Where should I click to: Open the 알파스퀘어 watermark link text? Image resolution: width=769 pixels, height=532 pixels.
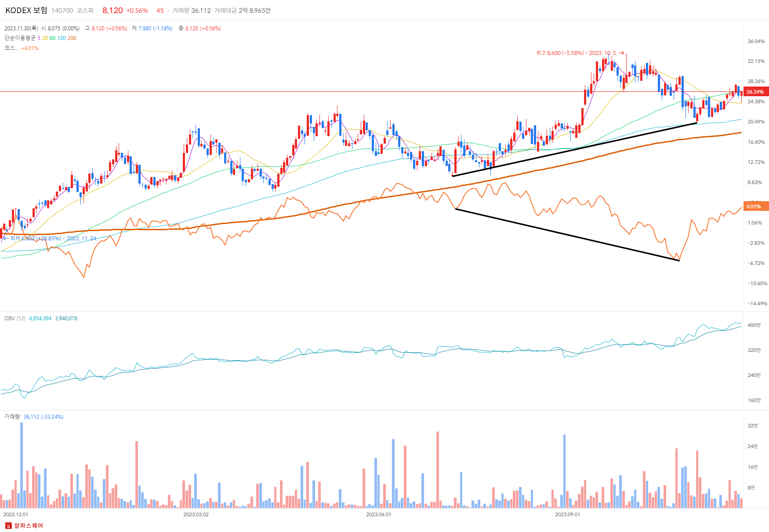point(29,526)
